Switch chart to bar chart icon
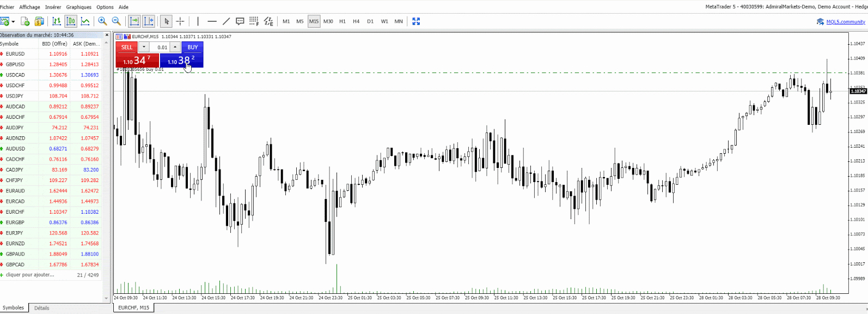This screenshot has height=314, width=868. point(57,21)
